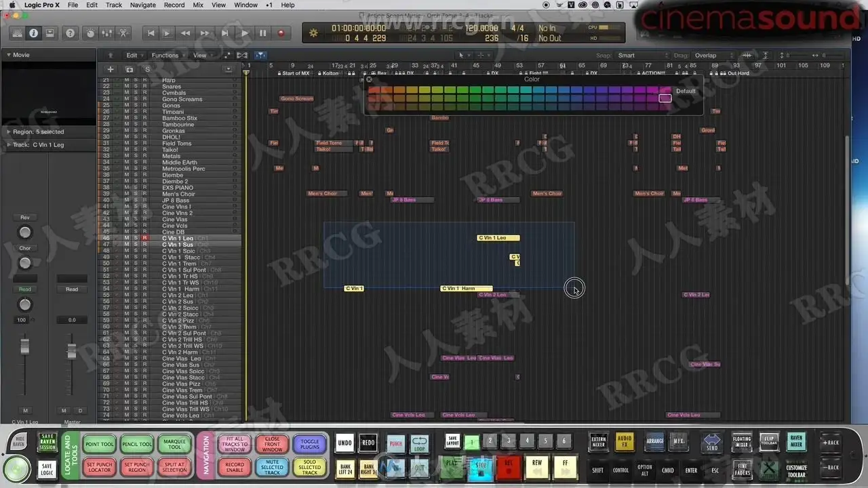This screenshot has height=488, width=868.
Task: Click the duplicate track icon
Action: [x=130, y=69]
